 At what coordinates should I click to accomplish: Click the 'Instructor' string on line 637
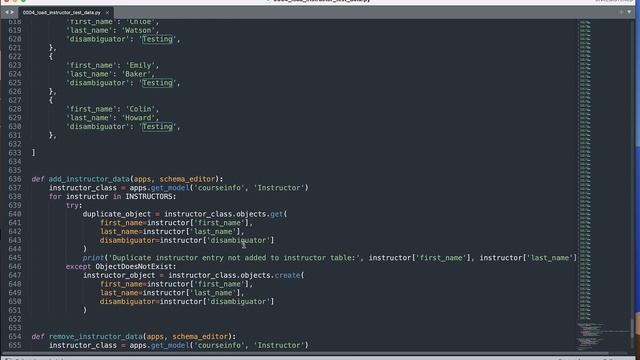click(279, 188)
